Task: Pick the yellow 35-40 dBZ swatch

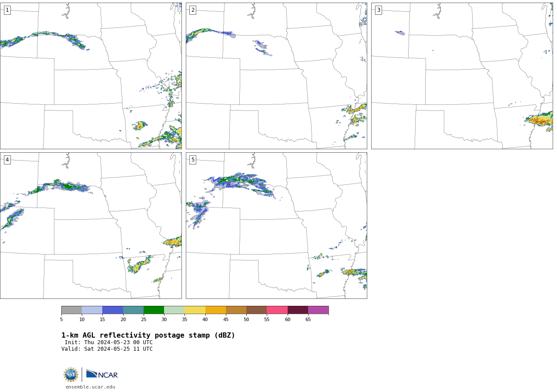Action: pyautogui.click(x=195, y=310)
